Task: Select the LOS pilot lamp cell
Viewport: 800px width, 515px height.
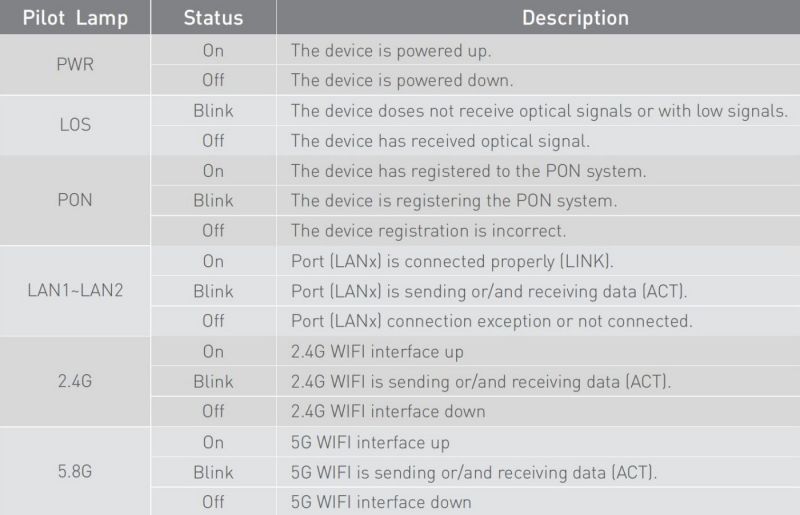Action: tap(76, 126)
